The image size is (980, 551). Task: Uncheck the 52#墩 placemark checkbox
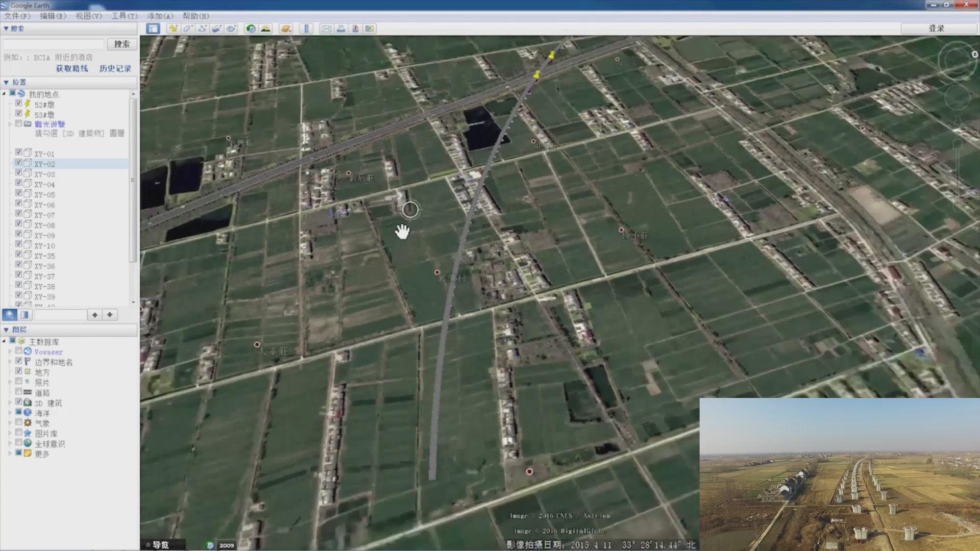click(x=19, y=104)
